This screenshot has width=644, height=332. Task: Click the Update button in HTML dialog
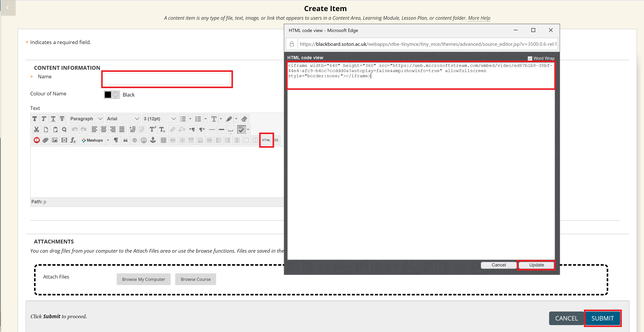tap(536, 265)
